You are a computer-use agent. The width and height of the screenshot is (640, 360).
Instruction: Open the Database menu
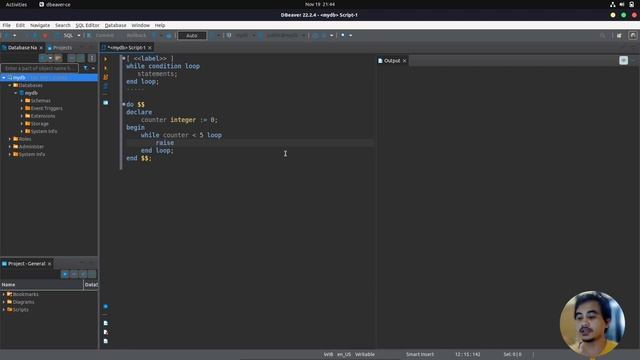click(116, 25)
